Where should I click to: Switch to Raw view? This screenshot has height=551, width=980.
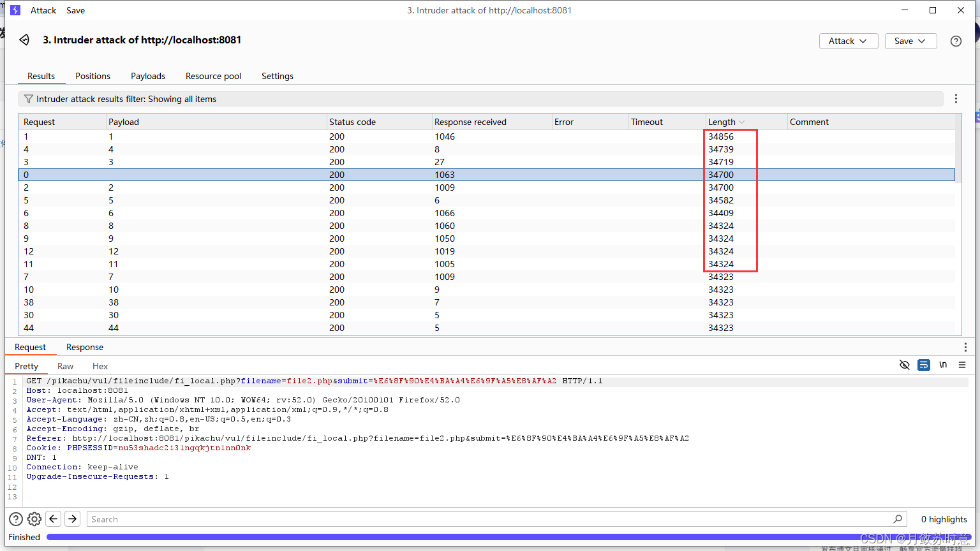pyautogui.click(x=65, y=366)
